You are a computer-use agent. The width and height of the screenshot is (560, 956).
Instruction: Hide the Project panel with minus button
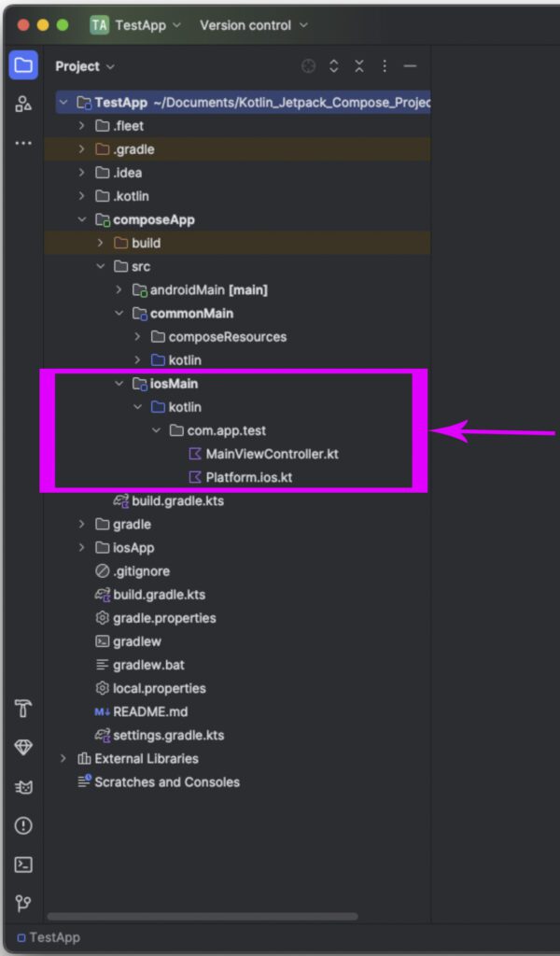click(x=410, y=66)
